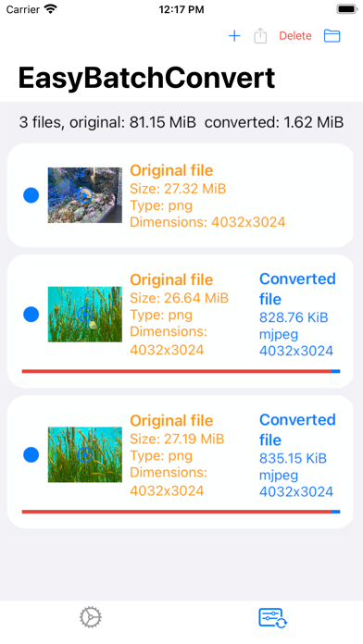Screen dimensions: 363x644
Task: Select 'Size: 27.19 MiB' text
Action: 177,439
